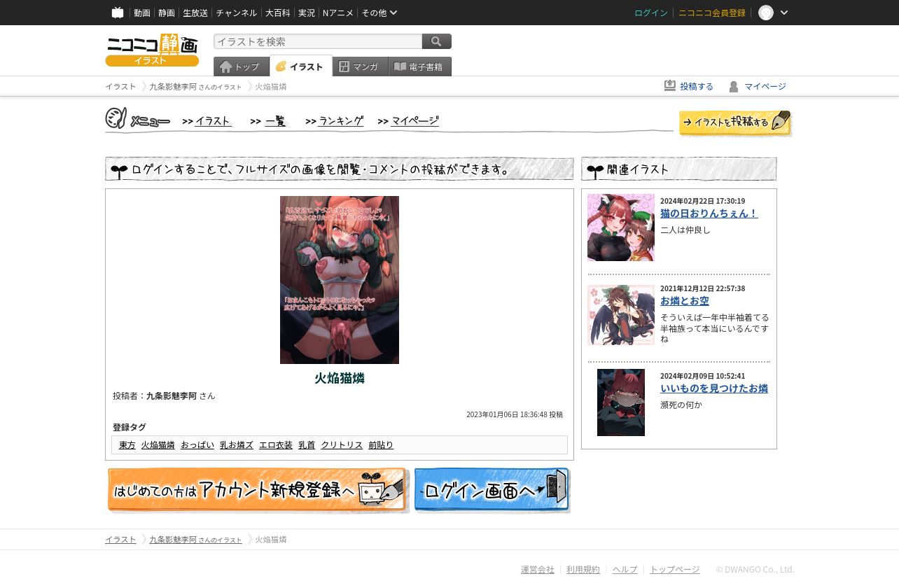The height and width of the screenshot is (588, 899).
Task: Click the user avatar icon
Action: point(766,13)
